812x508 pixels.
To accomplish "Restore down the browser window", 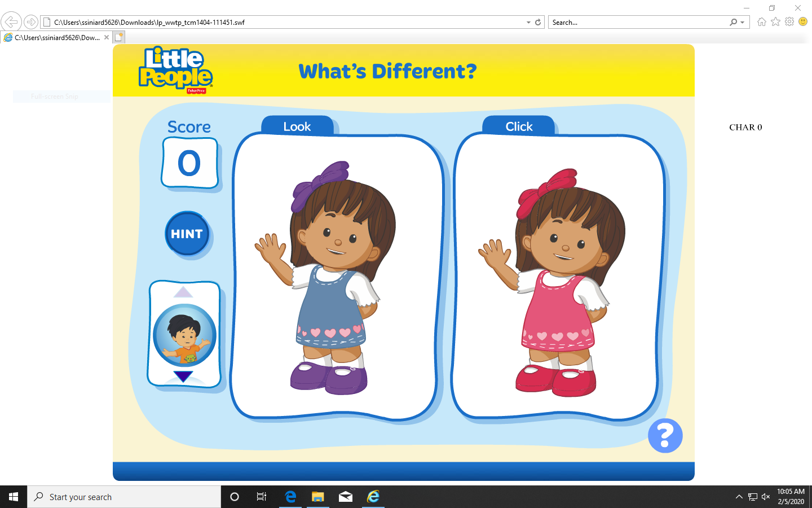I will tap(772, 8).
